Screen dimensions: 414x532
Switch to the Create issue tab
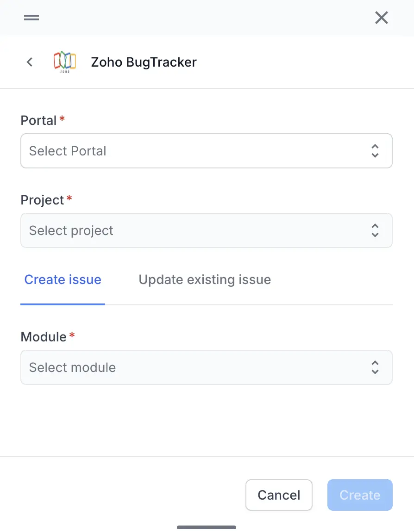pyautogui.click(x=63, y=279)
